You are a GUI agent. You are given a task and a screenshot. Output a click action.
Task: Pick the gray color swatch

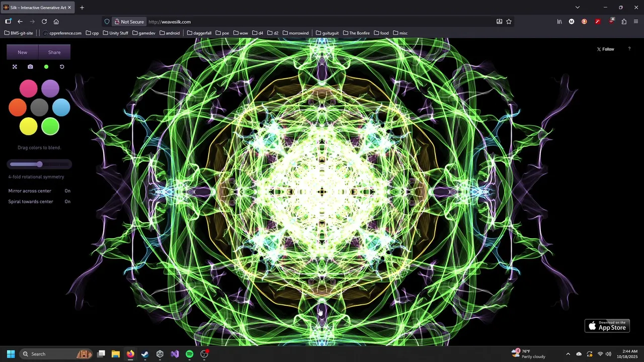tap(39, 108)
